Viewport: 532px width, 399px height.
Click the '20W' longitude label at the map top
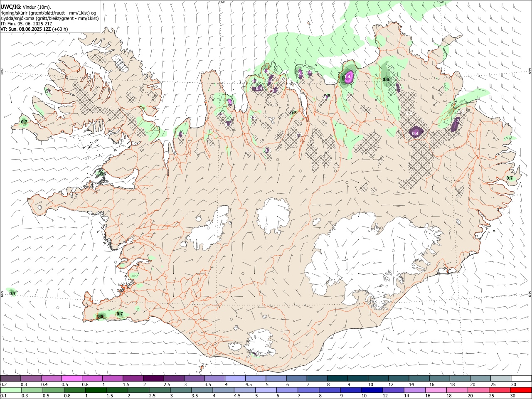(x=221, y=2)
